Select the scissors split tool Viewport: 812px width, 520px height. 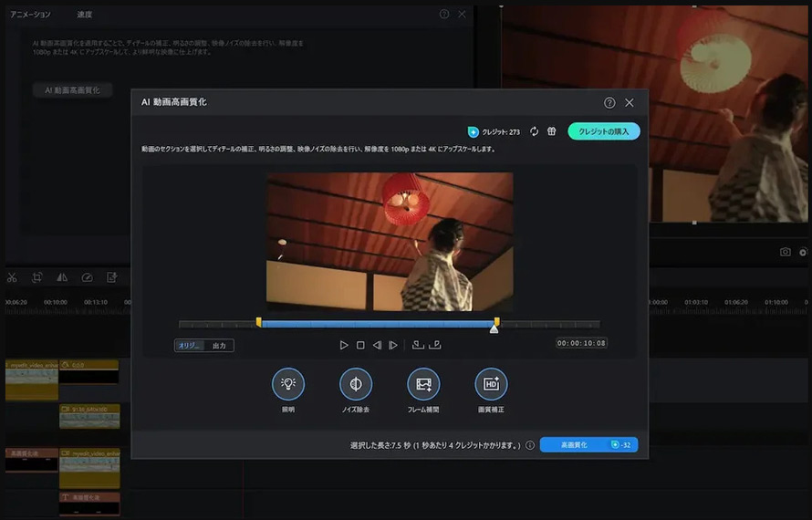coord(12,277)
